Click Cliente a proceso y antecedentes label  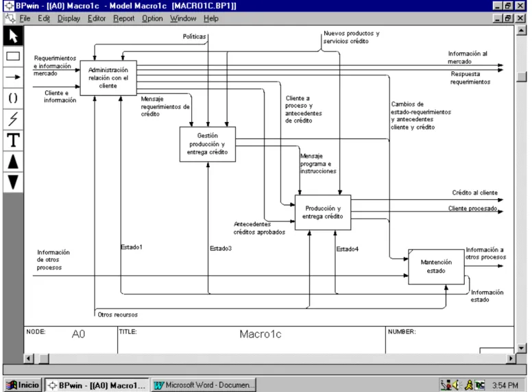click(x=304, y=110)
